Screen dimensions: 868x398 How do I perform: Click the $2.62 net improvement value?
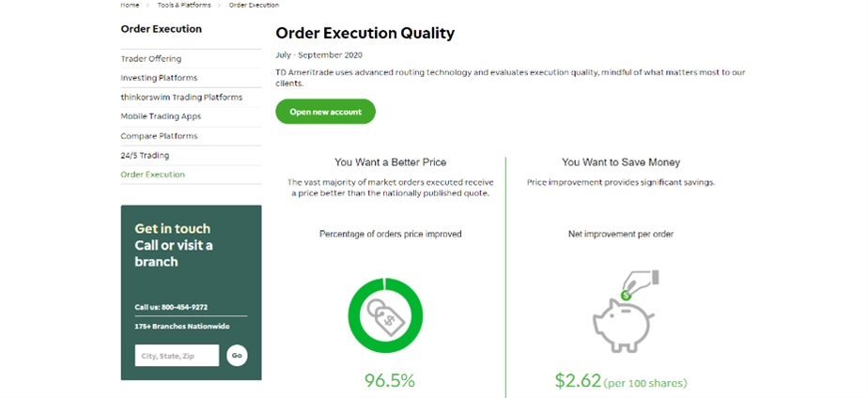(x=579, y=380)
